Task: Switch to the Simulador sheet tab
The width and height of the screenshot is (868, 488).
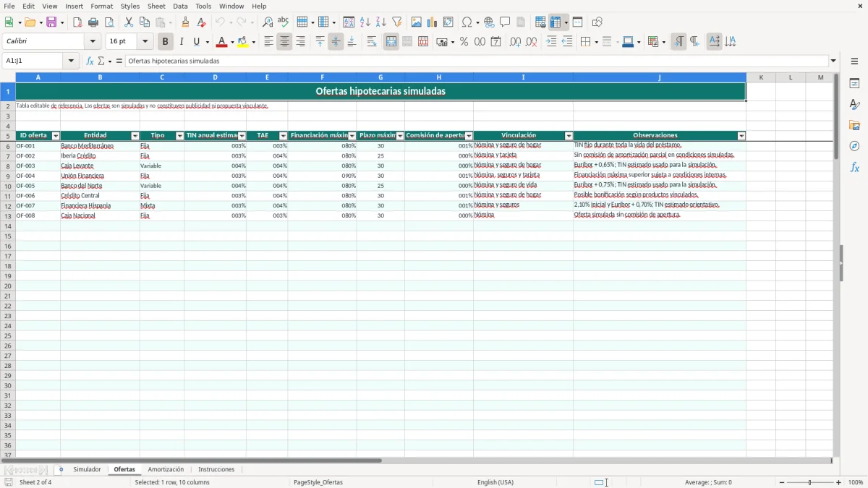Action: click(x=87, y=469)
